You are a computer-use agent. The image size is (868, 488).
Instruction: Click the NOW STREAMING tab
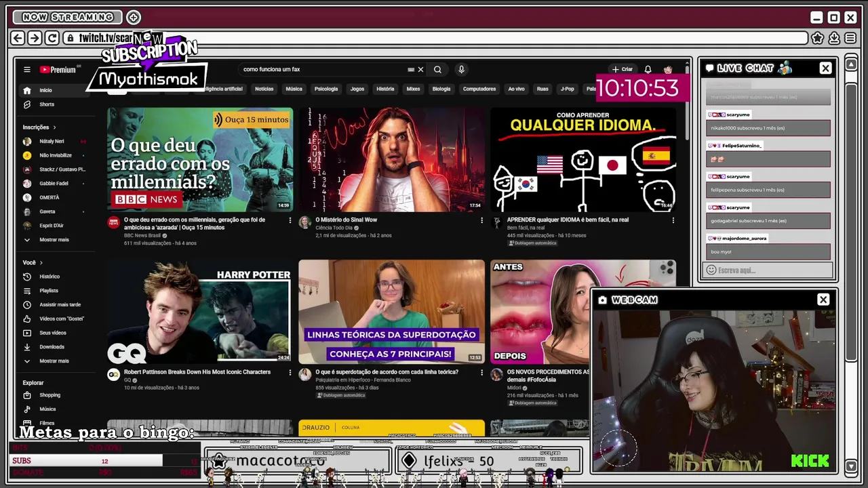(67, 17)
